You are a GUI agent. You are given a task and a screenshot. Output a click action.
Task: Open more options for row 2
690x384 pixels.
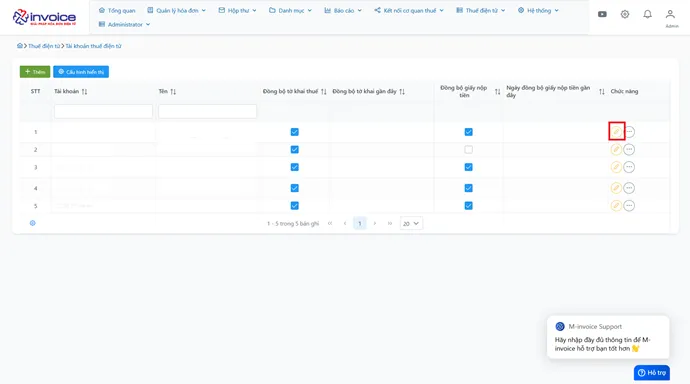(629, 150)
